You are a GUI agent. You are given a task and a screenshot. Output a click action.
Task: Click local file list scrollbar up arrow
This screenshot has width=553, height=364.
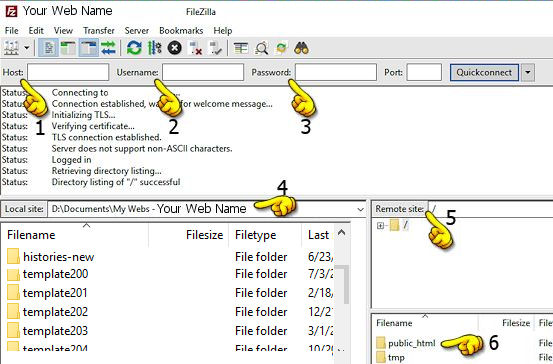(x=341, y=232)
